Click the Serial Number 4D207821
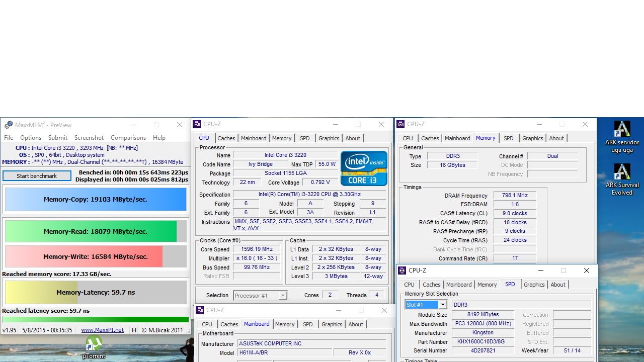 coord(483,351)
